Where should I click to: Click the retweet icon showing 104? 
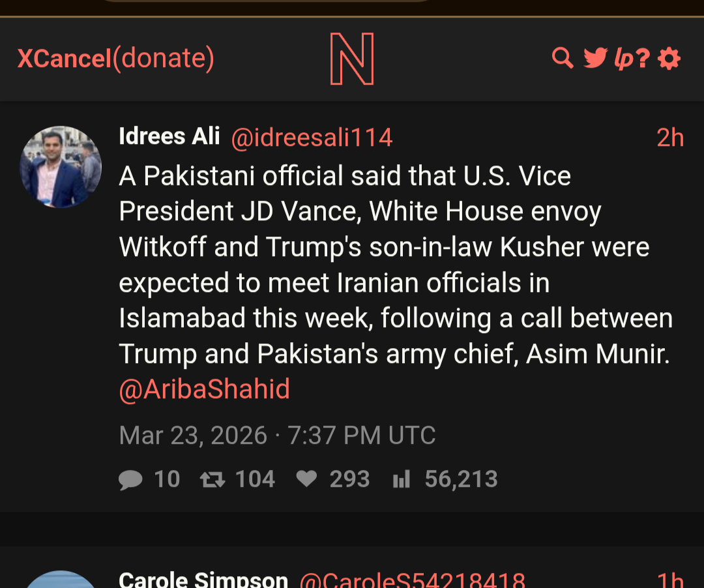click(x=213, y=480)
